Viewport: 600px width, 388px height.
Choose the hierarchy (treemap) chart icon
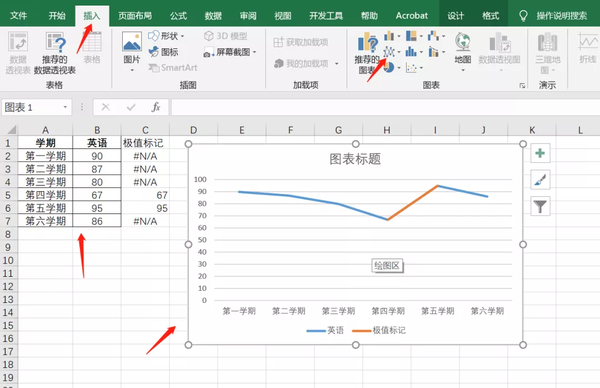coord(411,36)
